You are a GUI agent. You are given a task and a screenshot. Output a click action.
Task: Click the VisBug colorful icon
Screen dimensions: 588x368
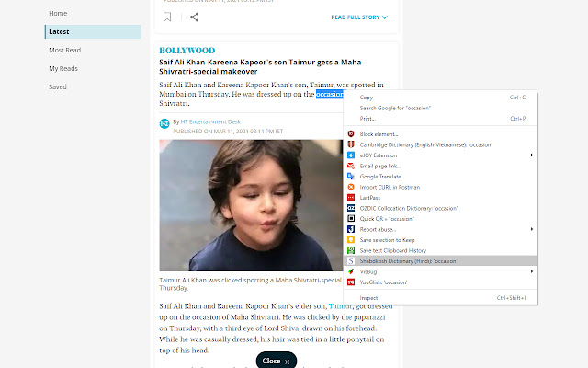pyautogui.click(x=351, y=271)
